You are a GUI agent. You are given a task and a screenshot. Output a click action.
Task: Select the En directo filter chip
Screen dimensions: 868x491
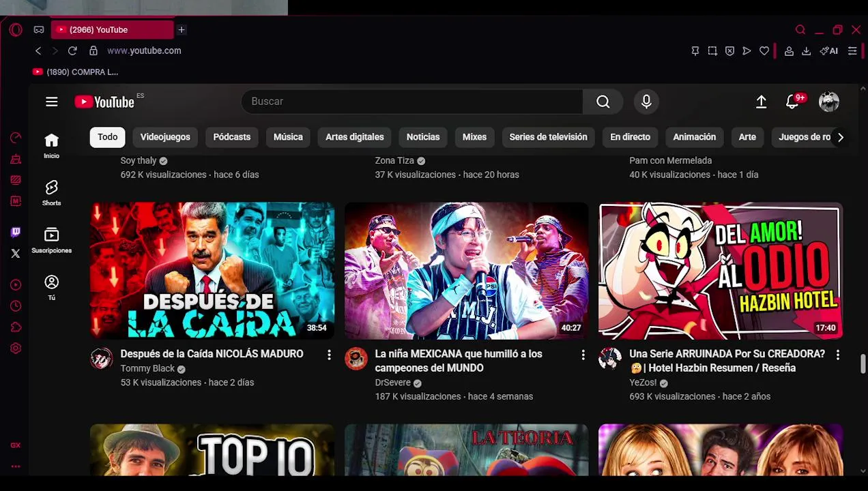click(630, 137)
